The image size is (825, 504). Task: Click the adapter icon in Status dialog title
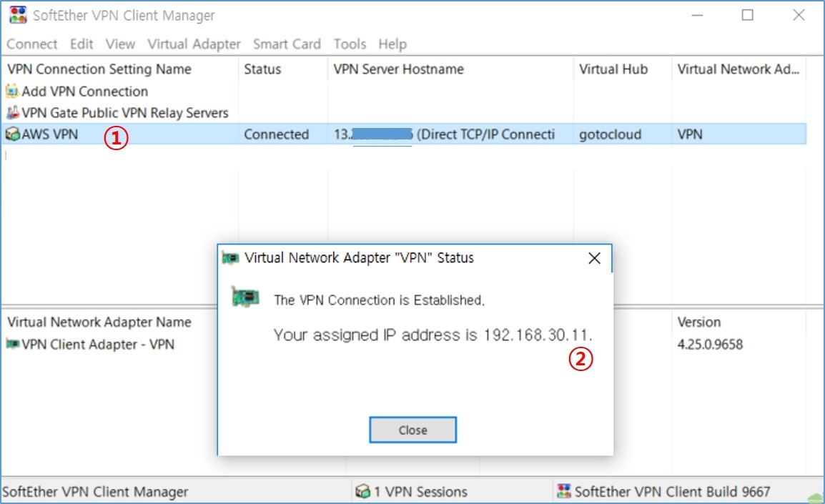[x=230, y=258]
